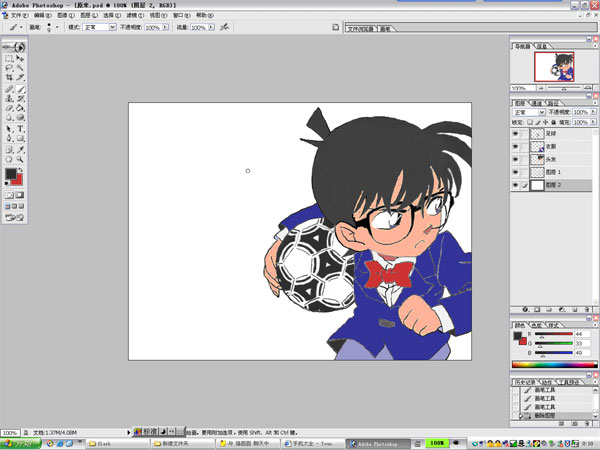Enable airbrush mode in options bar
Viewport: 600px width, 450px height.
tap(225, 27)
